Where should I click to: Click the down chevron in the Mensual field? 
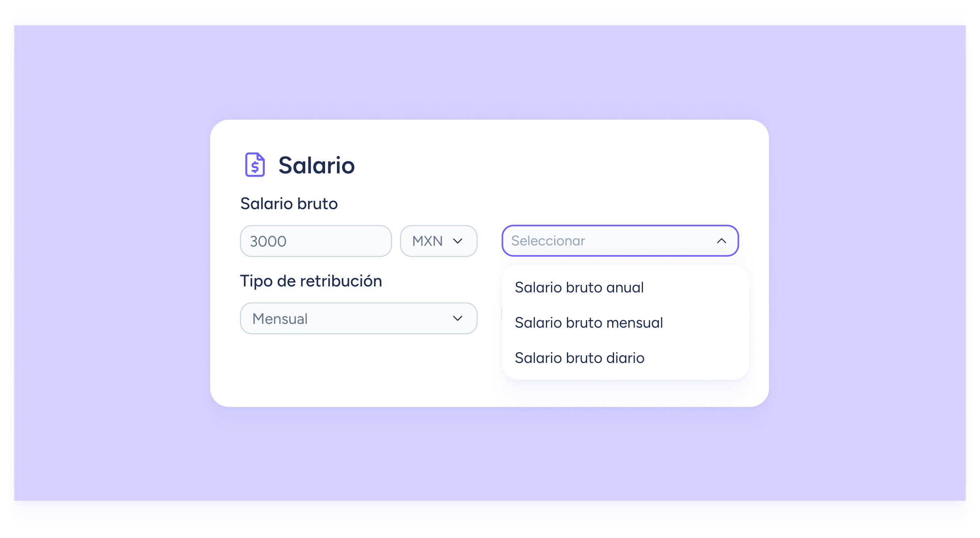tap(457, 319)
